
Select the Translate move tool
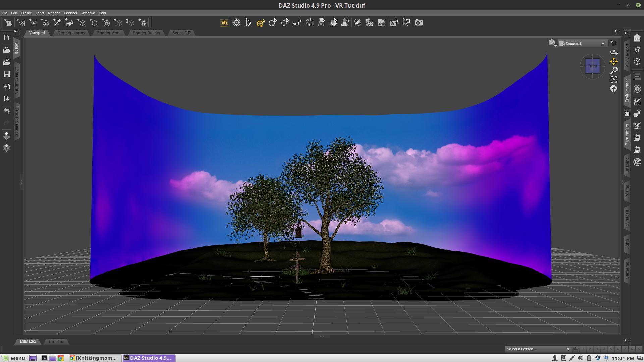coord(284,23)
